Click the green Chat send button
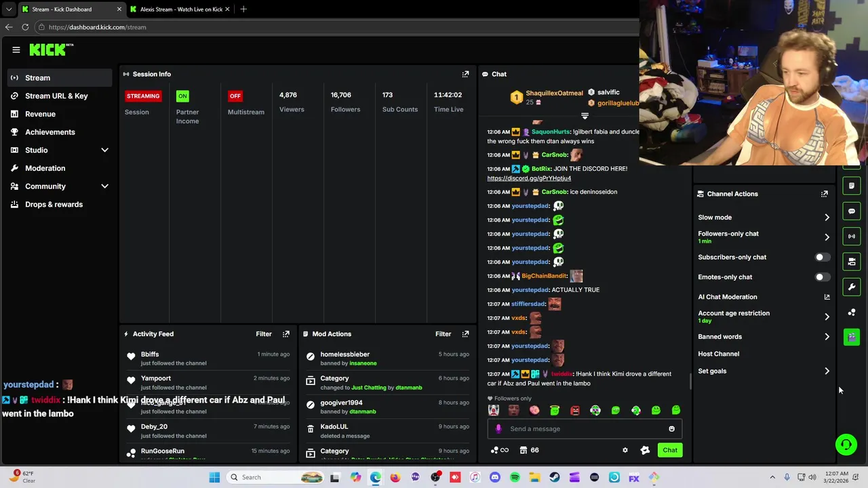 click(x=670, y=450)
